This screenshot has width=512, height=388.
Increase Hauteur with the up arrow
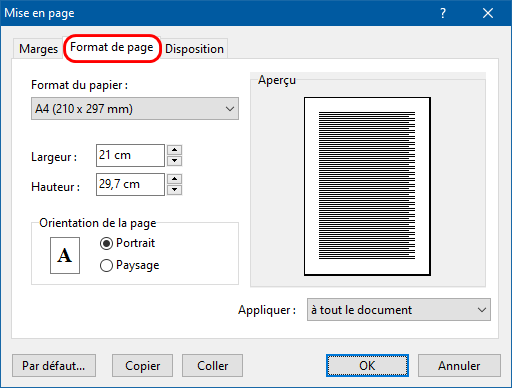(174, 179)
